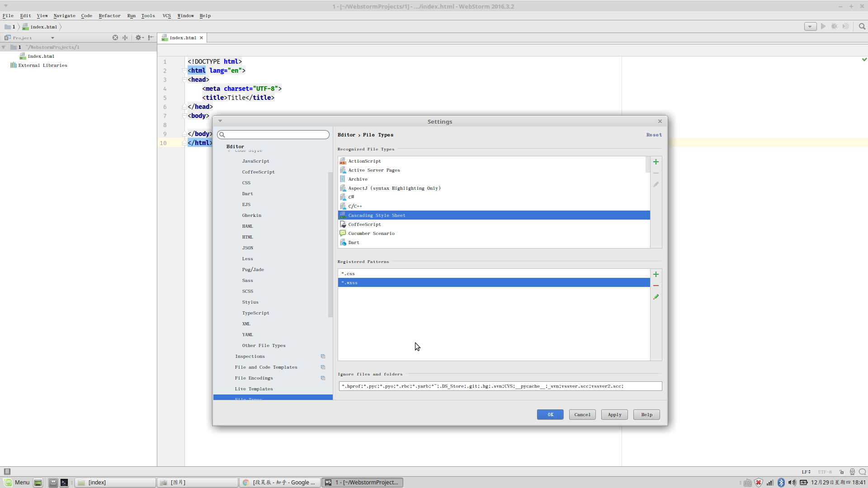Image resolution: width=868 pixels, height=488 pixels.
Task: Click the Scroll from Source target icon
Action: coord(115,38)
